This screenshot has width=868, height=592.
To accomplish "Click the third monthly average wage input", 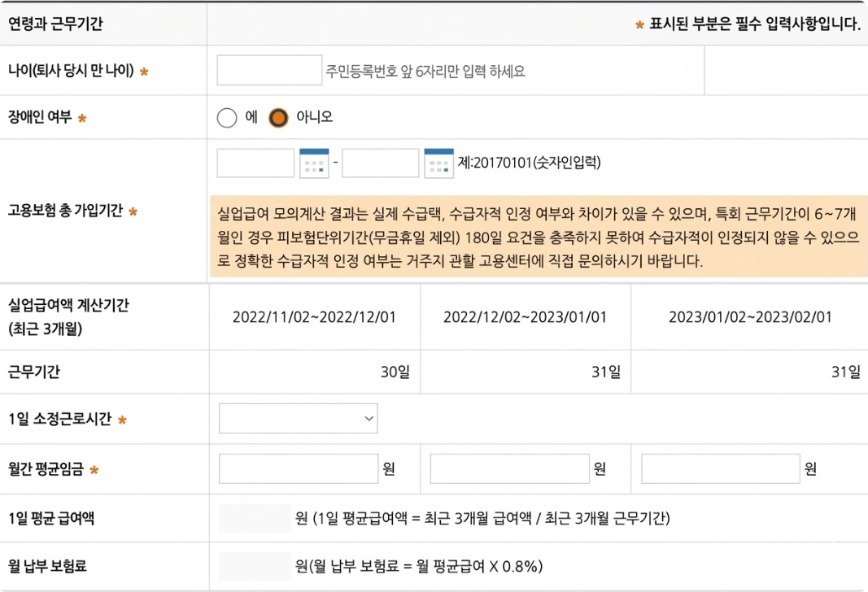I will pyautogui.click(x=721, y=468).
